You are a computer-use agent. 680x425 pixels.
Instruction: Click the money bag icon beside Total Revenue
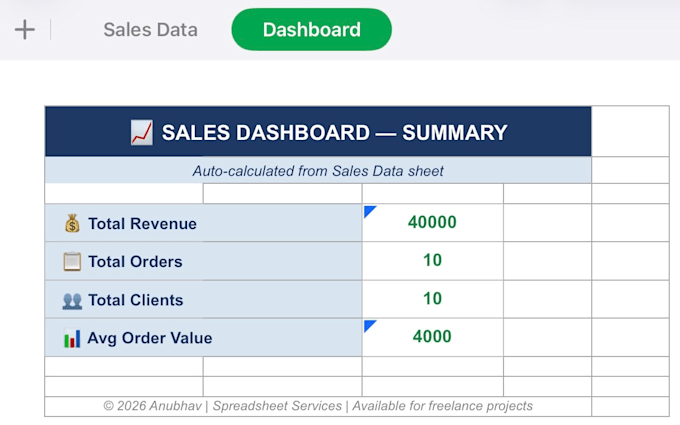[72, 224]
